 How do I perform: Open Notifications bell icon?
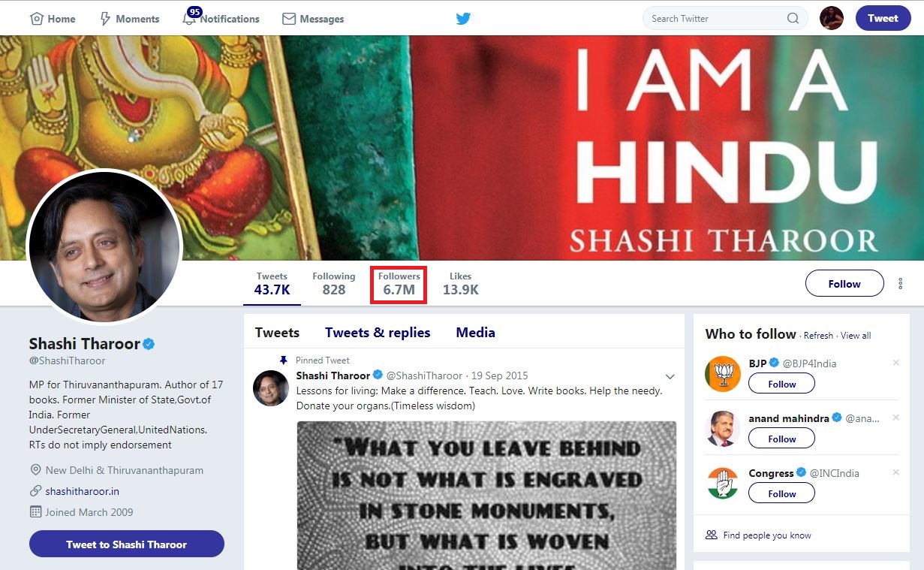click(189, 19)
